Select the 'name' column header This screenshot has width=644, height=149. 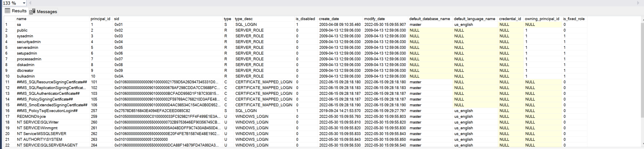click(x=52, y=19)
